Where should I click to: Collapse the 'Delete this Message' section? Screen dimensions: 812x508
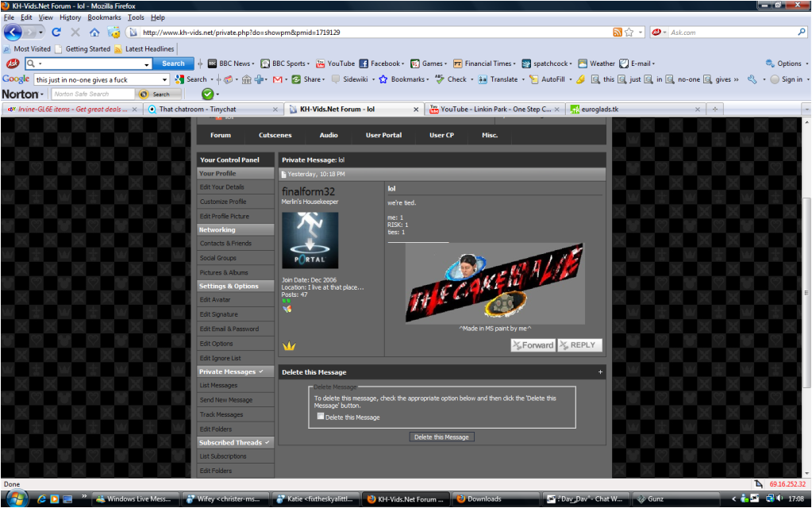600,371
